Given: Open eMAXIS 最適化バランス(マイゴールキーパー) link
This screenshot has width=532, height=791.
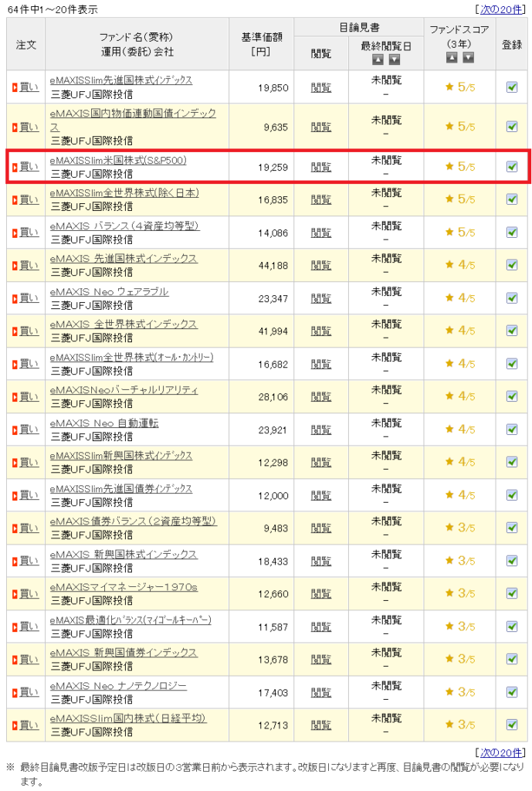Looking at the screenshot, I should (130, 620).
